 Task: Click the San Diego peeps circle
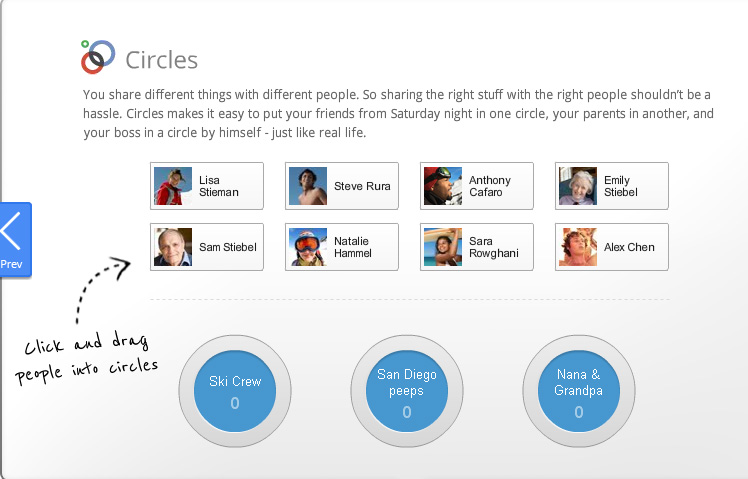pyautogui.click(x=406, y=391)
